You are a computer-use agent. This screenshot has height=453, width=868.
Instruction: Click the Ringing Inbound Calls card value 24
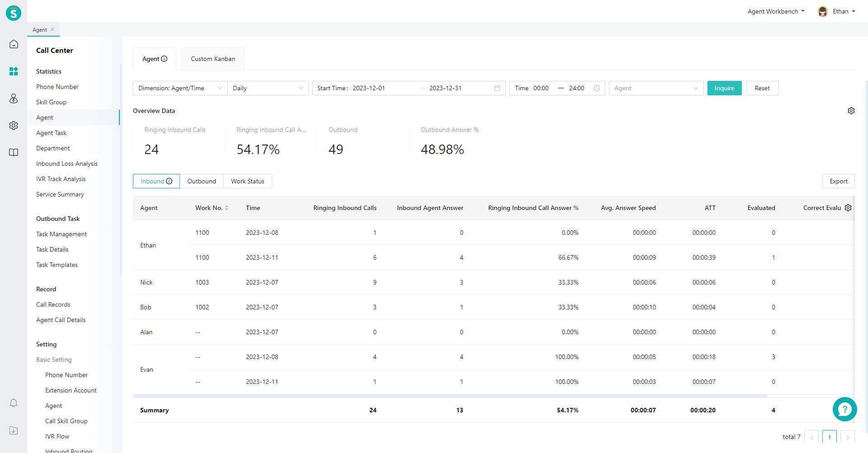click(x=151, y=149)
